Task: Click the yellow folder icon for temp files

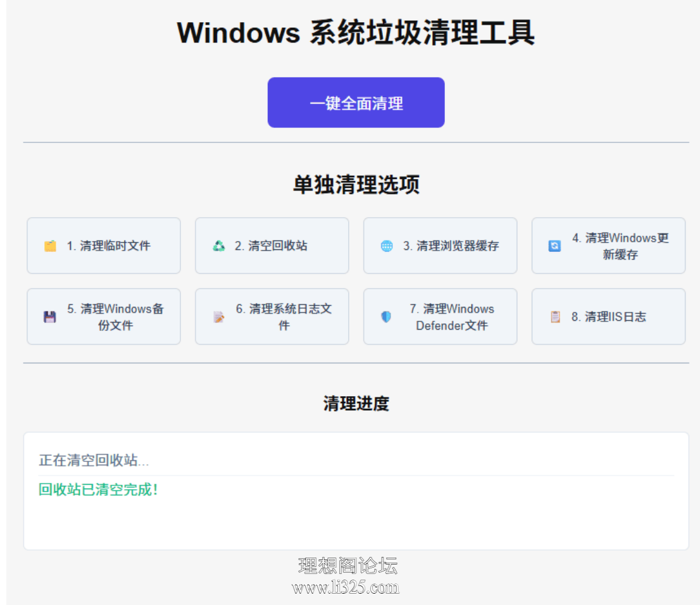Action: pos(51,246)
